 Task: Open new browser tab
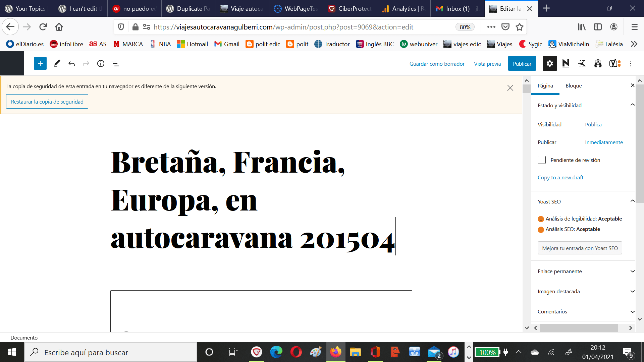click(x=546, y=8)
